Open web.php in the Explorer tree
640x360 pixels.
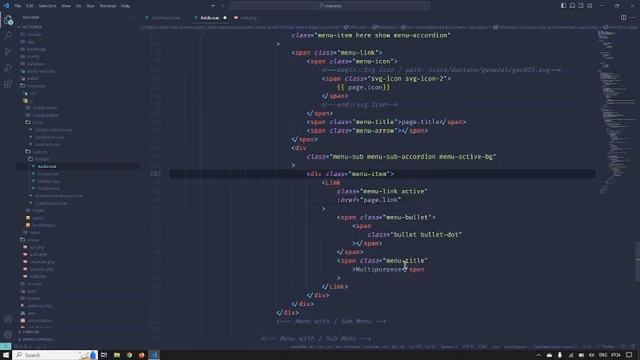coord(38,276)
